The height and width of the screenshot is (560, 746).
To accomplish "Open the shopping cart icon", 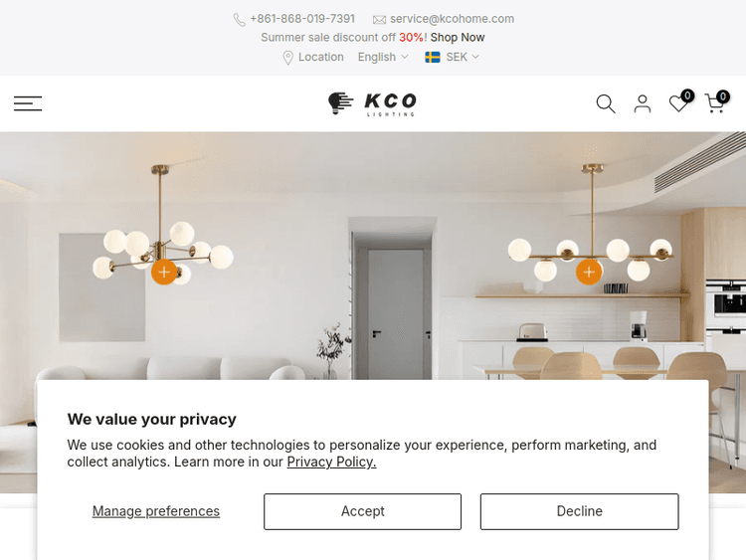I will click(x=715, y=103).
